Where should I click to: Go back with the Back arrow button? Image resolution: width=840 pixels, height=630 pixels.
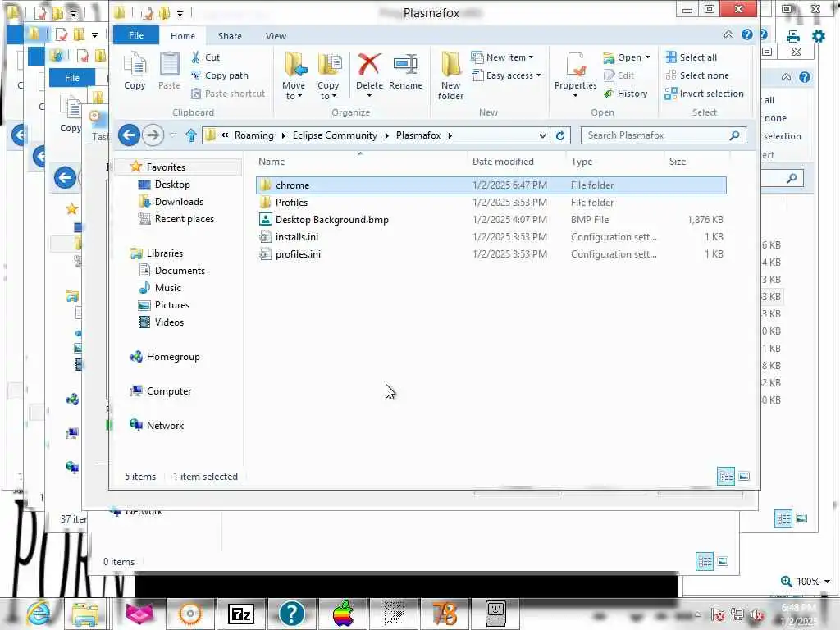point(129,135)
